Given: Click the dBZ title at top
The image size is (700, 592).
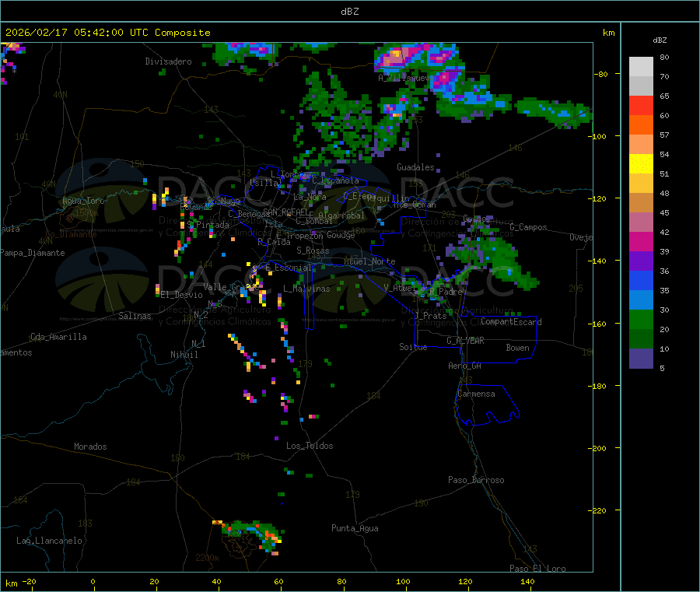Looking at the screenshot, I should pos(349,12).
